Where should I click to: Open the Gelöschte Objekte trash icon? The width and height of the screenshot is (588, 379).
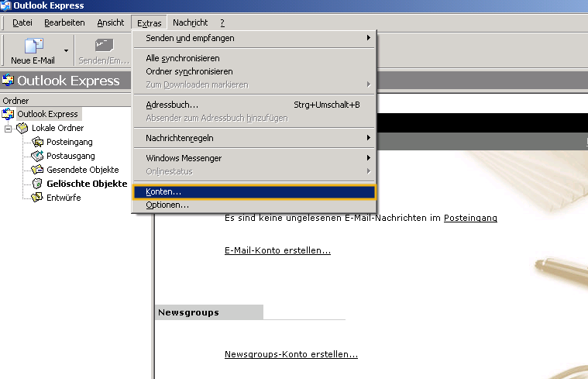[x=37, y=184]
